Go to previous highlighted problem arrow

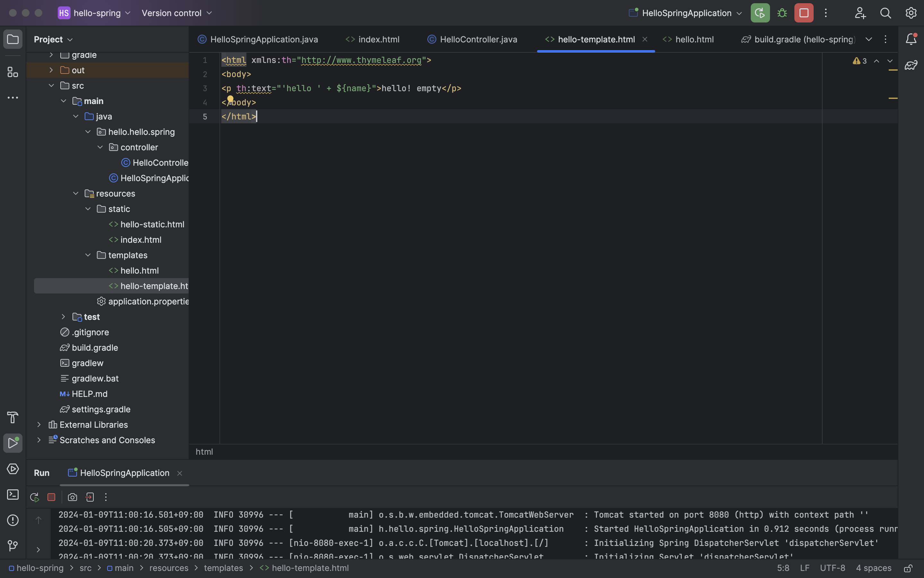[877, 61]
